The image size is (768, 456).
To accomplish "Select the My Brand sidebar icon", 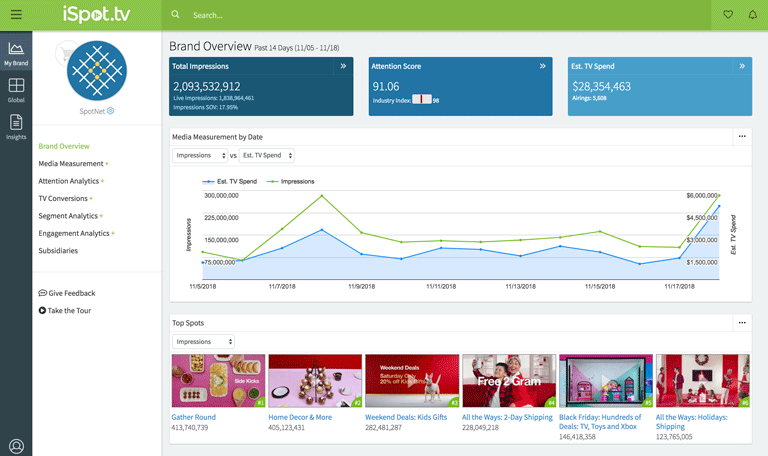I will click(x=16, y=53).
